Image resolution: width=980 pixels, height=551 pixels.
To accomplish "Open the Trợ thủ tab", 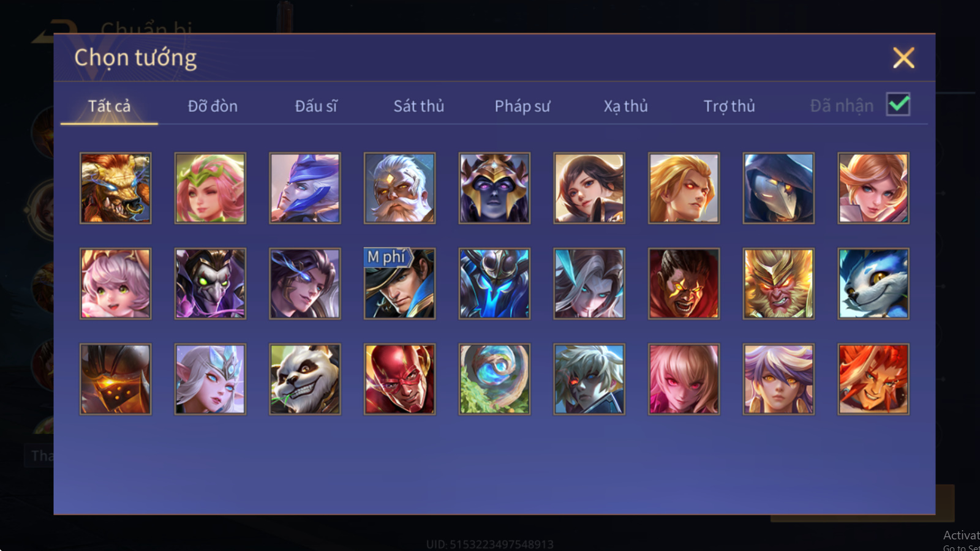I will point(729,106).
